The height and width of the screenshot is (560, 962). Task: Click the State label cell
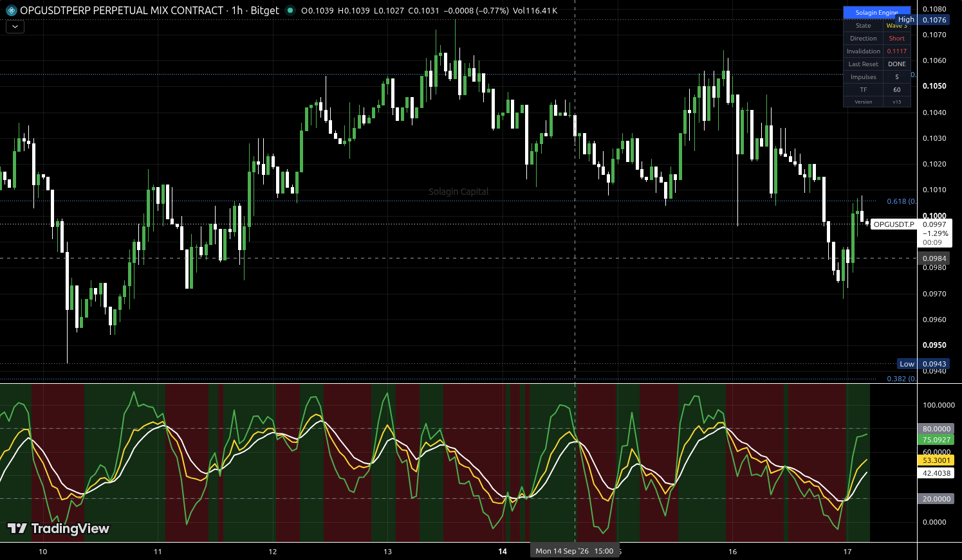click(x=864, y=26)
